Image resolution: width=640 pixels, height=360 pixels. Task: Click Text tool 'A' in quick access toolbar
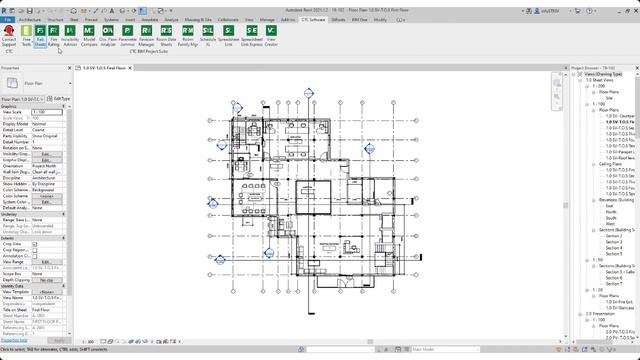pyautogui.click(x=112, y=11)
